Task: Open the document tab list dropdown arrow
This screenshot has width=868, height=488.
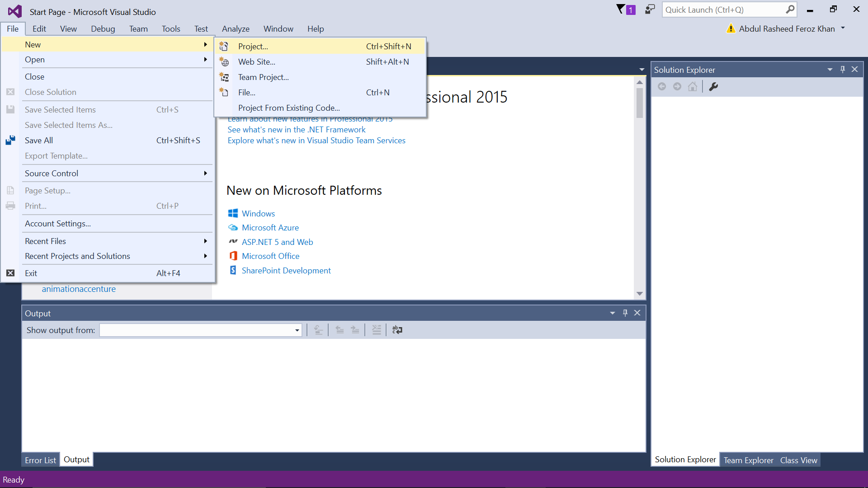Action: point(642,70)
